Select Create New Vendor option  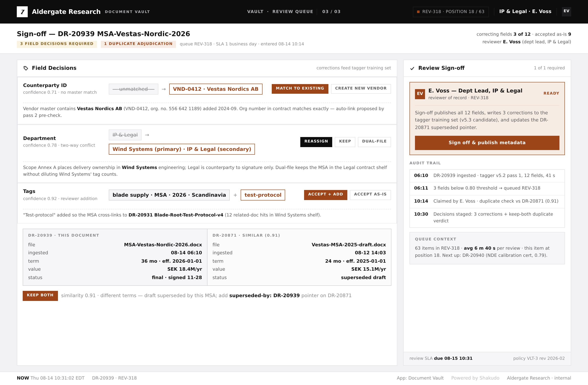(361, 89)
